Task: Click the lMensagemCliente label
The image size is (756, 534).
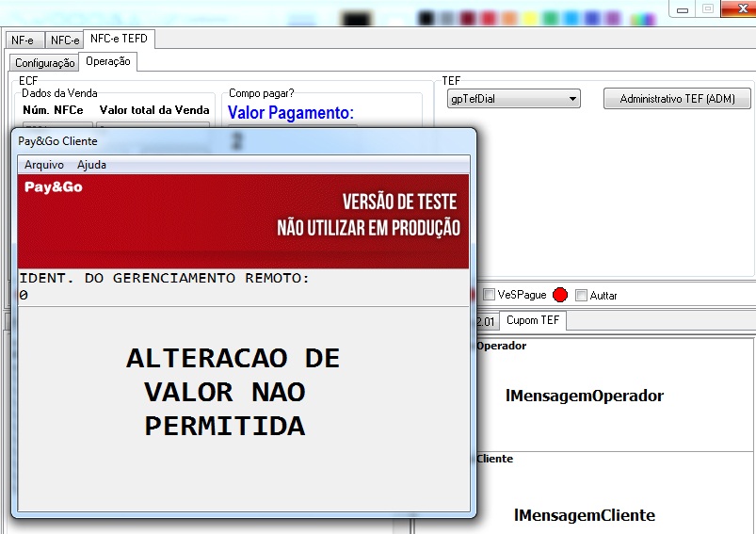Action: click(x=585, y=515)
